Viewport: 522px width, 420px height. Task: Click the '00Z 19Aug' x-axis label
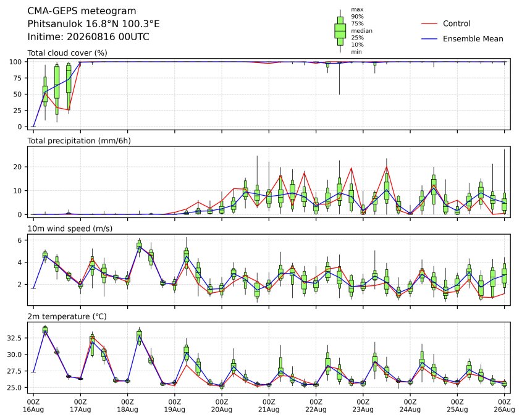point(174,406)
